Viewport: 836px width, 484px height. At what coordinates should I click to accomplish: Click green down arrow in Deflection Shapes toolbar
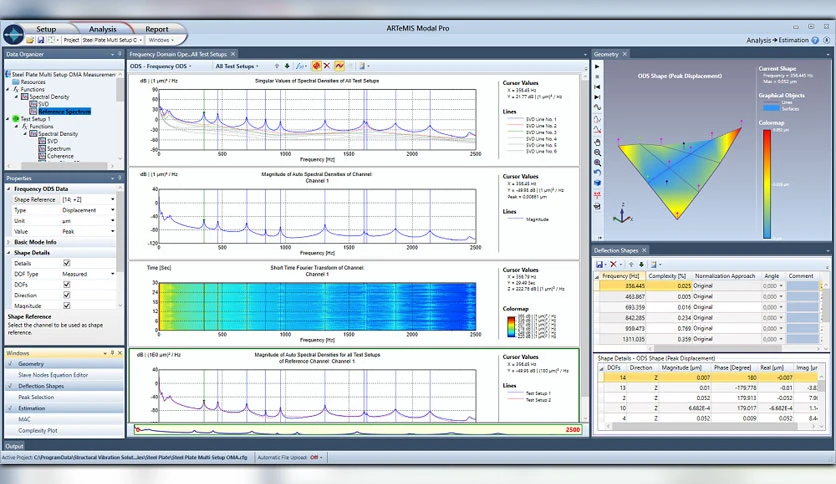click(x=641, y=264)
